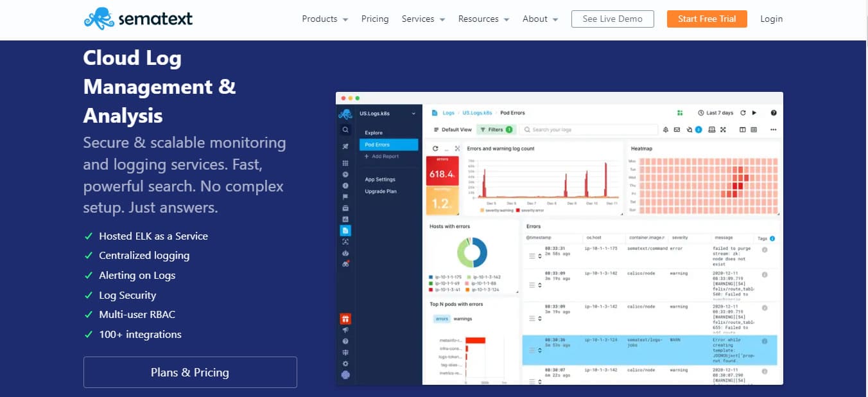Select Pod Errors in the reports sidebar
Image resolution: width=868 pixels, height=397 pixels.
click(x=388, y=145)
